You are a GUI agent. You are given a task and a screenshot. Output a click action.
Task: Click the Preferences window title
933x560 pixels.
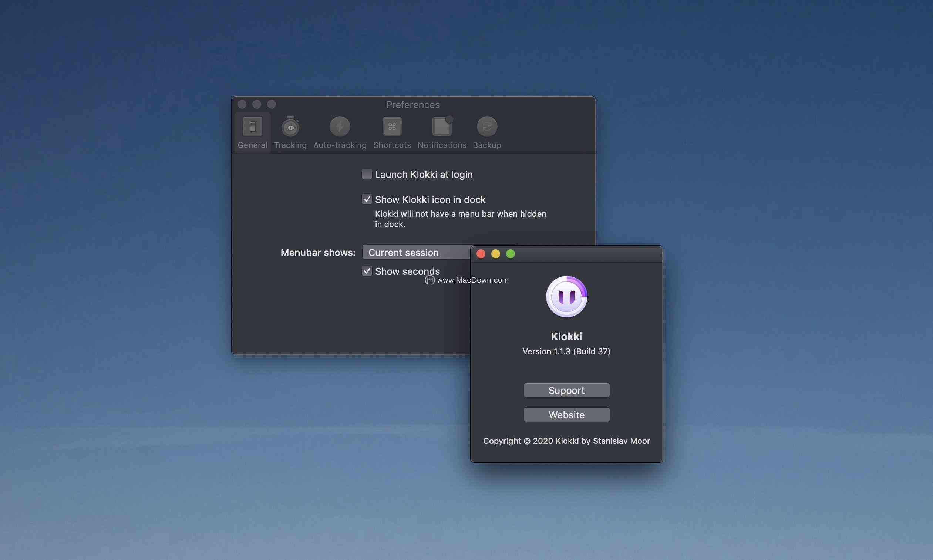413,105
